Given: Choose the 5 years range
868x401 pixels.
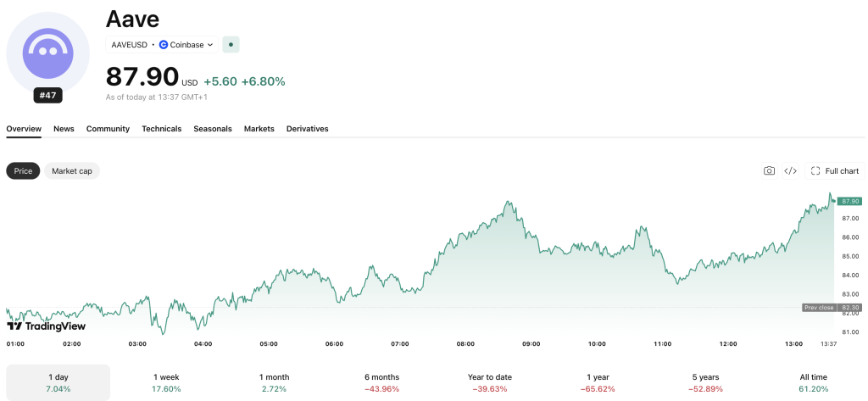Looking at the screenshot, I should (x=706, y=382).
